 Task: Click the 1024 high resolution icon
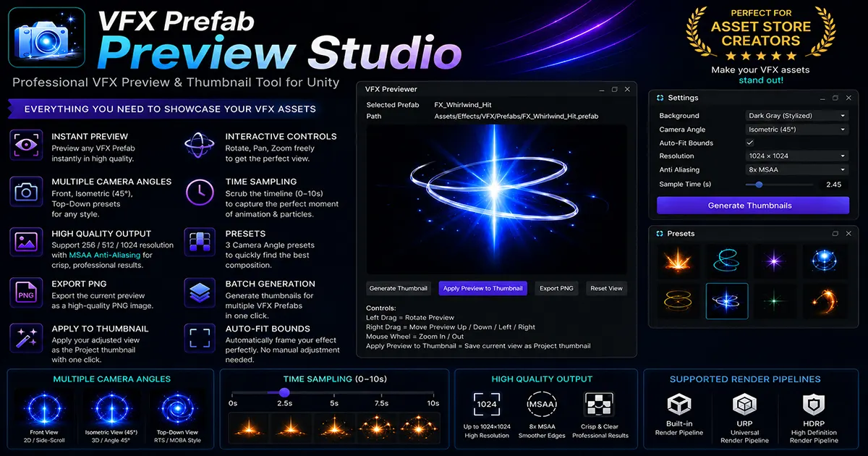(486, 405)
